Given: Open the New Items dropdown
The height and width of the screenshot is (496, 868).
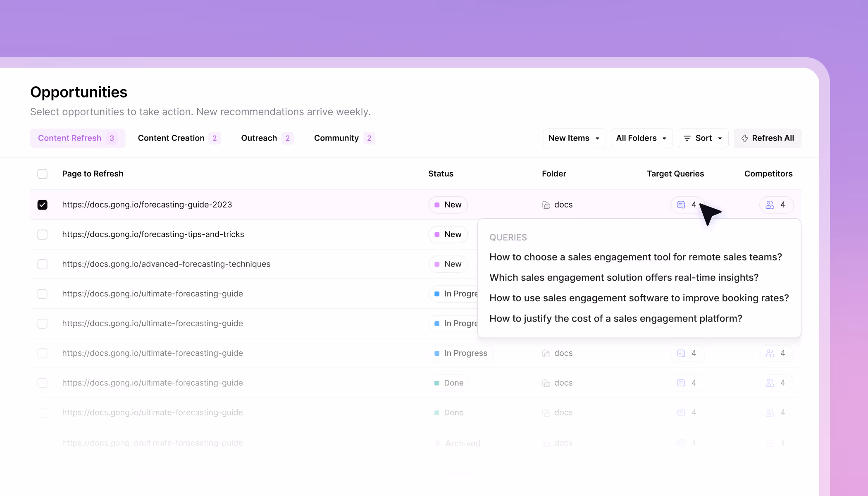Looking at the screenshot, I should [x=574, y=138].
